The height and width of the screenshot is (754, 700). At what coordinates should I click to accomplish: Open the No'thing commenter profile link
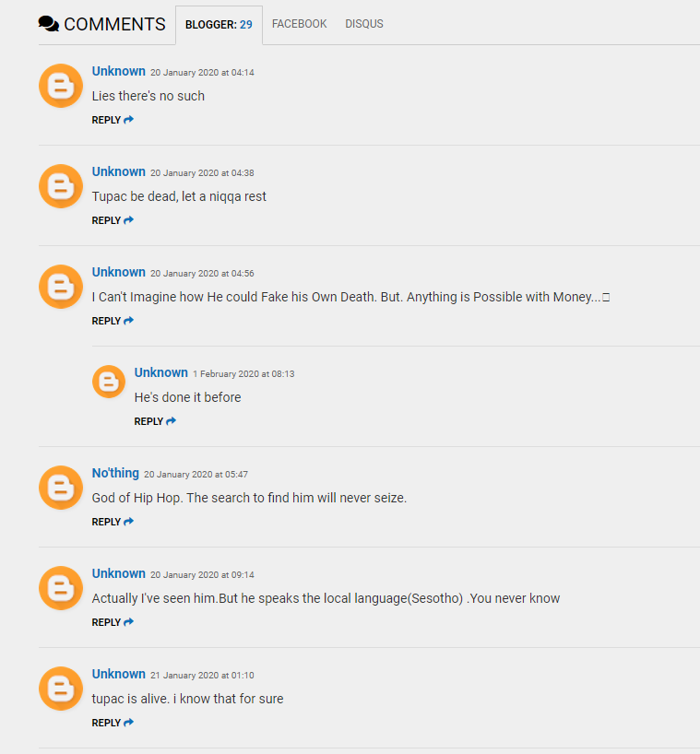(x=115, y=473)
